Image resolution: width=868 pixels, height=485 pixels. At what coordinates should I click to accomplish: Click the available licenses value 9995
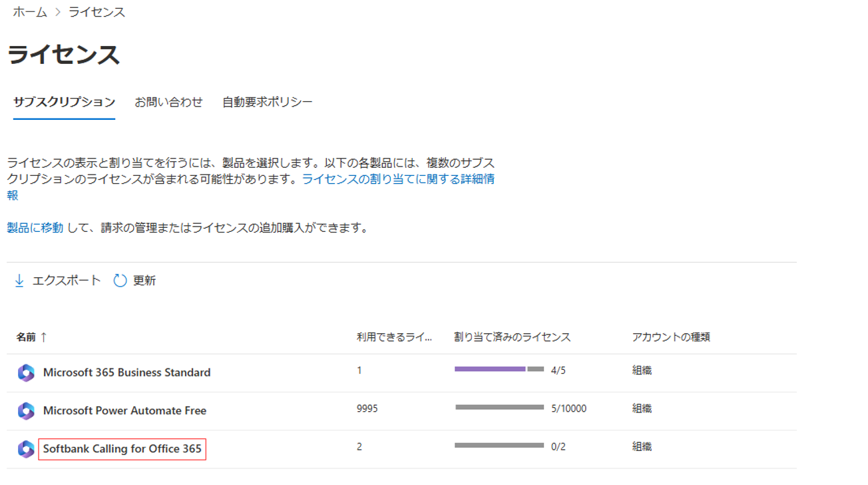pos(367,408)
